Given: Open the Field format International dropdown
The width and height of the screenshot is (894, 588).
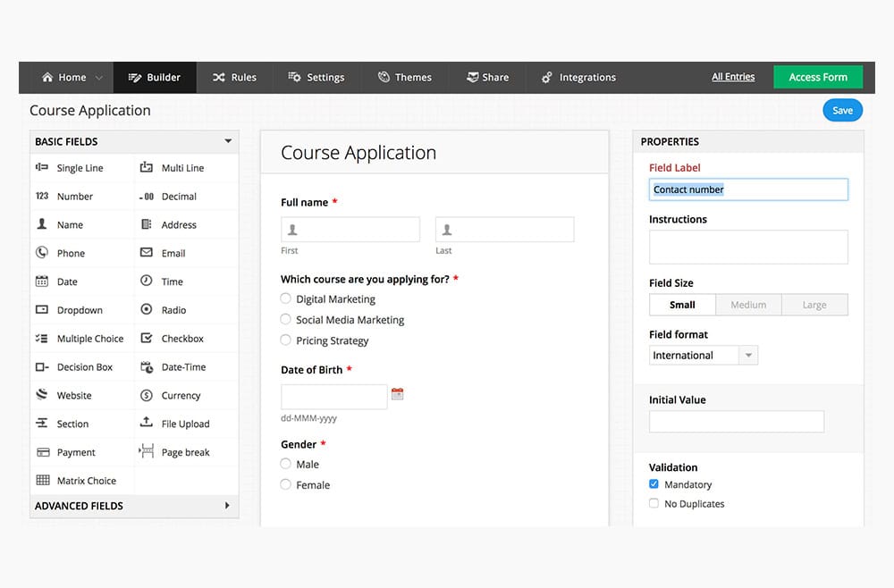Looking at the screenshot, I should [x=704, y=355].
